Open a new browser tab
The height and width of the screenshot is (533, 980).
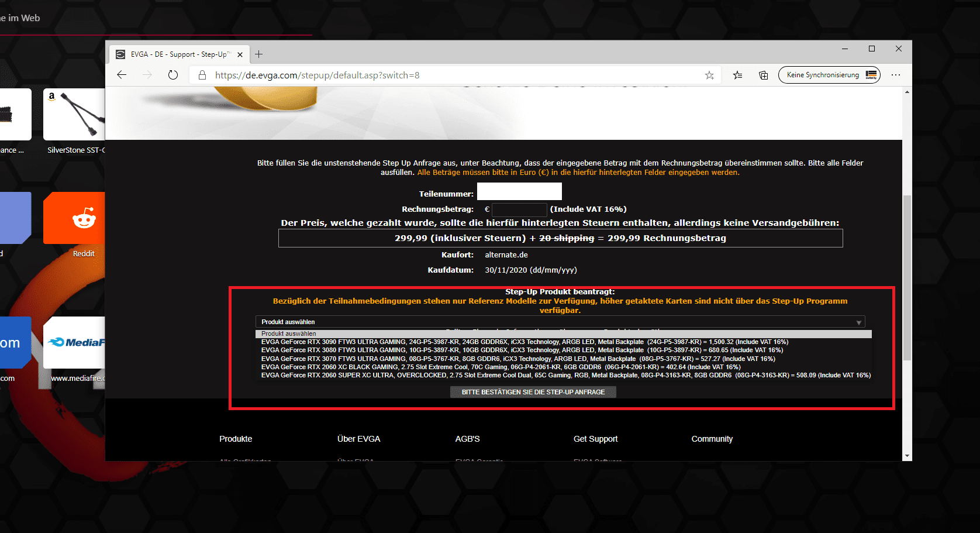click(258, 54)
